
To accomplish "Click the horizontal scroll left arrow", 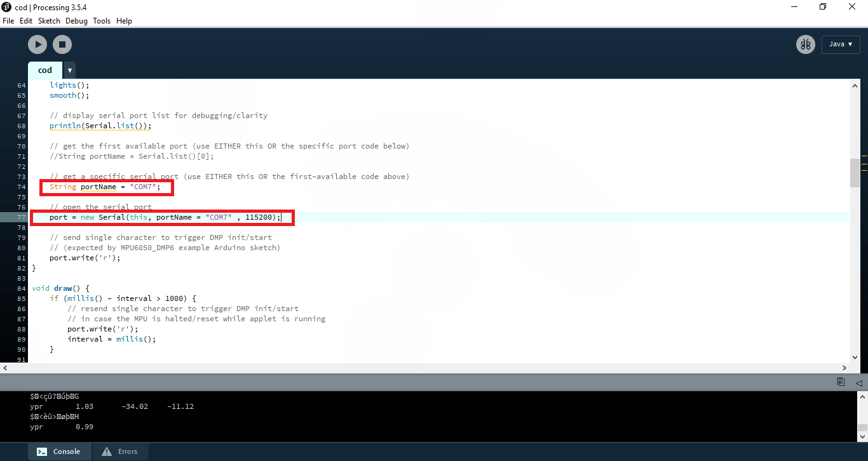I will coord(5,368).
